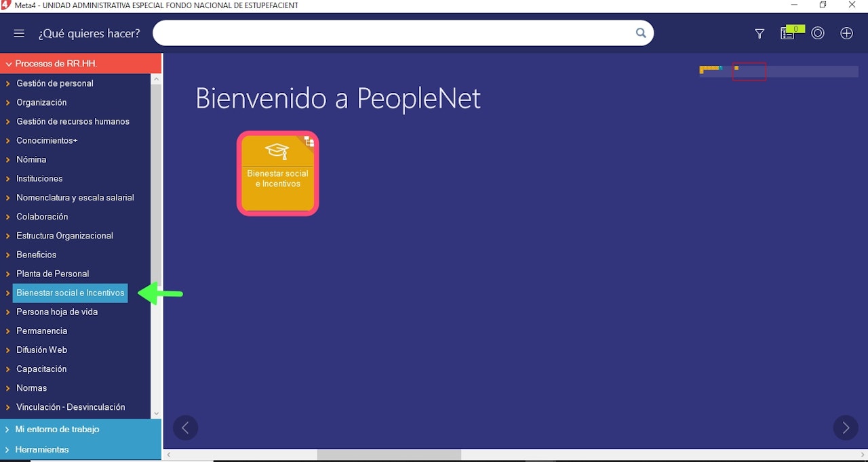Open the hamburger menu icon

[x=19, y=33]
